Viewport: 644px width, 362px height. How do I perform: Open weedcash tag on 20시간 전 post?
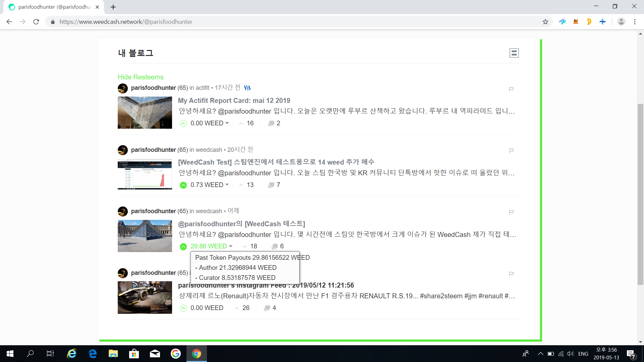209,150
